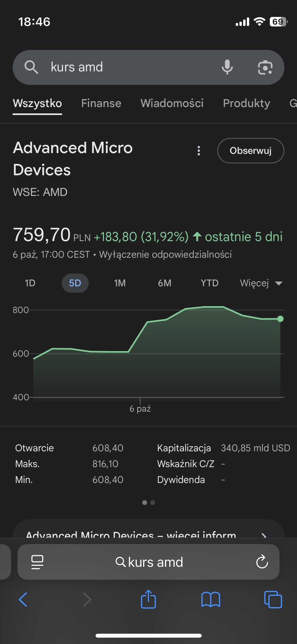Open Safari bookmarks
Screen dimensions: 297x644
point(210,599)
